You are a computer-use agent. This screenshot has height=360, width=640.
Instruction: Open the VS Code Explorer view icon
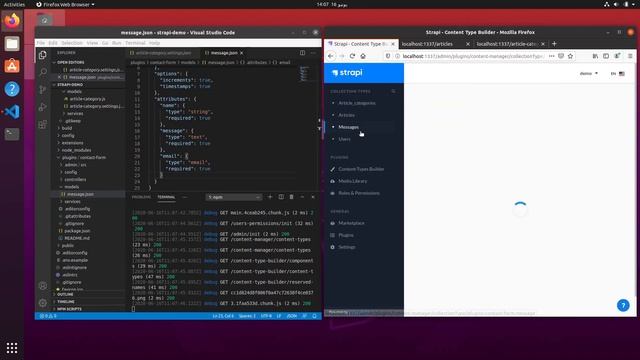(42, 55)
